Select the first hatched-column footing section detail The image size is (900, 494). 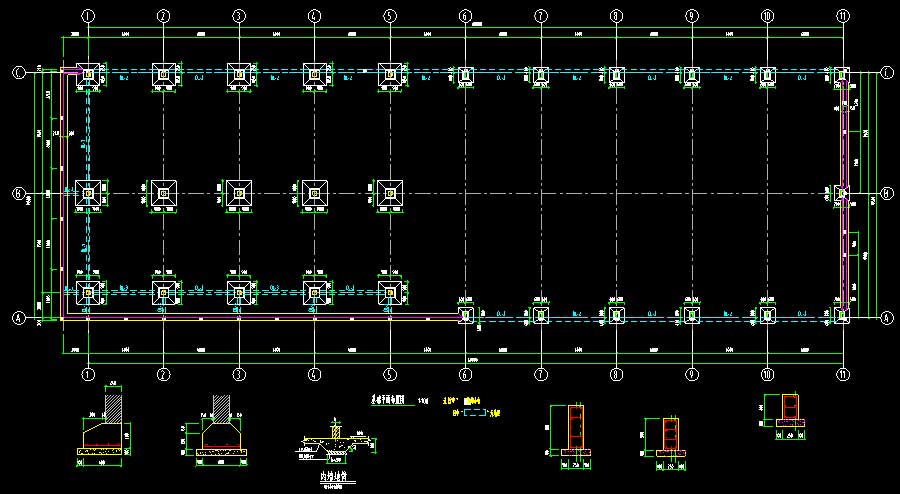[103, 425]
